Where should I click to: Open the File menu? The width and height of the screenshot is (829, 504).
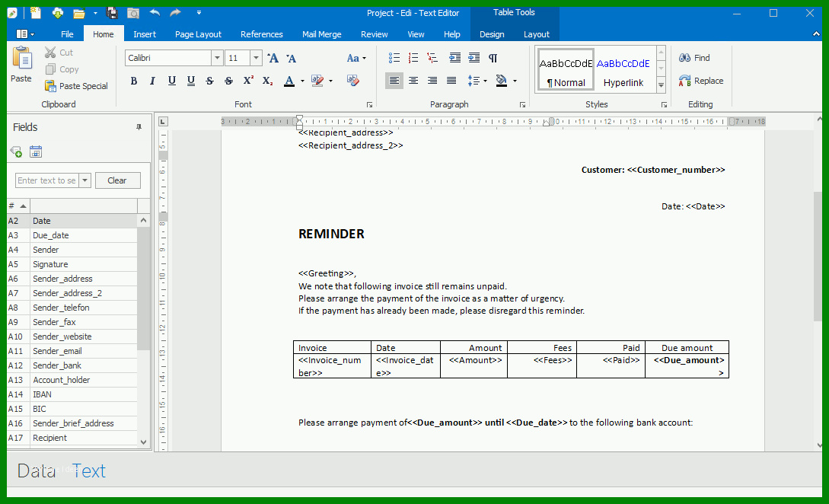[67, 34]
